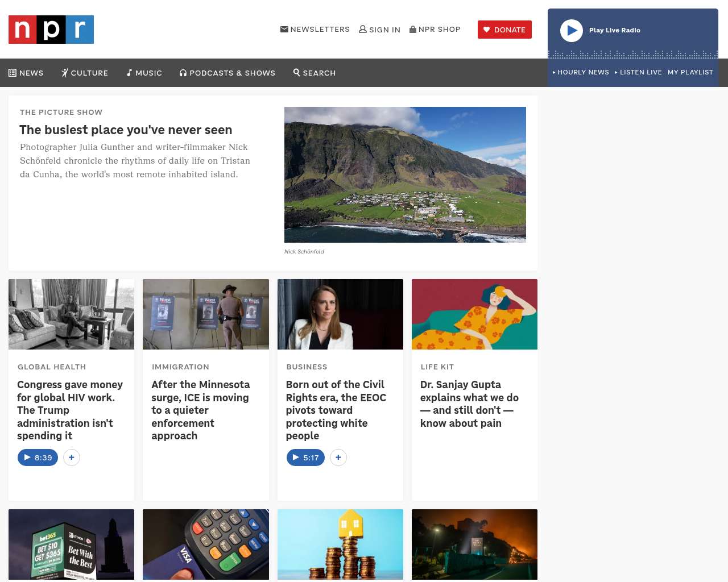Image resolution: width=728 pixels, height=582 pixels.
Task: Open the Culture menu
Action: pyautogui.click(x=85, y=73)
